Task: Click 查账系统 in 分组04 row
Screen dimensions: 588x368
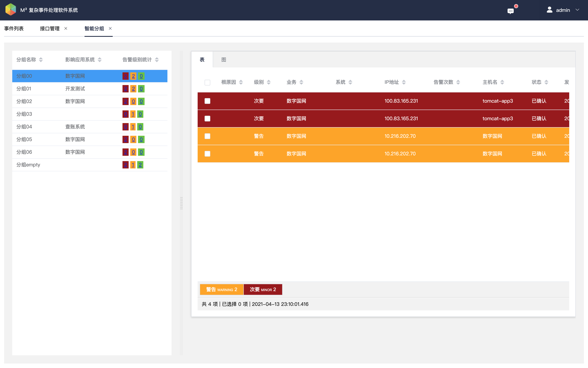Action: (x=75, y=127)
